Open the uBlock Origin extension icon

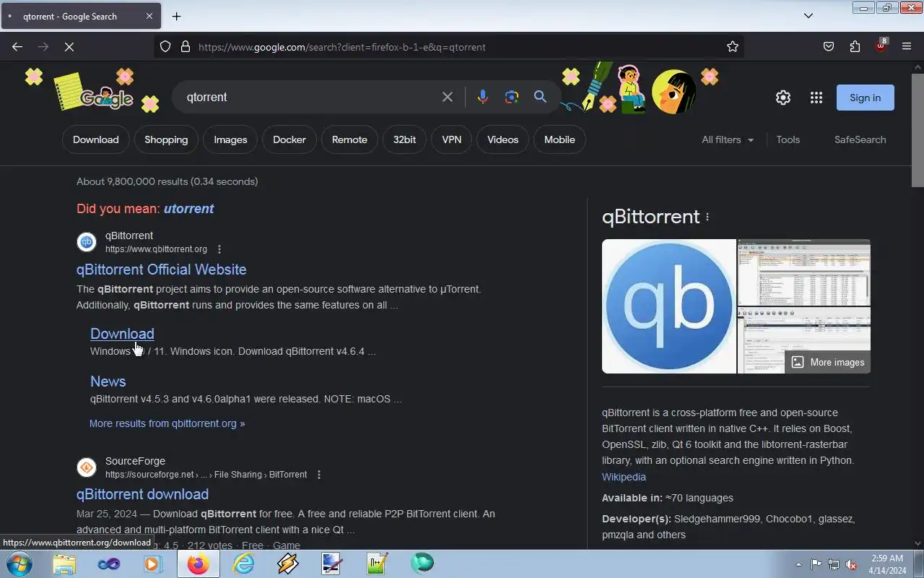881,46
